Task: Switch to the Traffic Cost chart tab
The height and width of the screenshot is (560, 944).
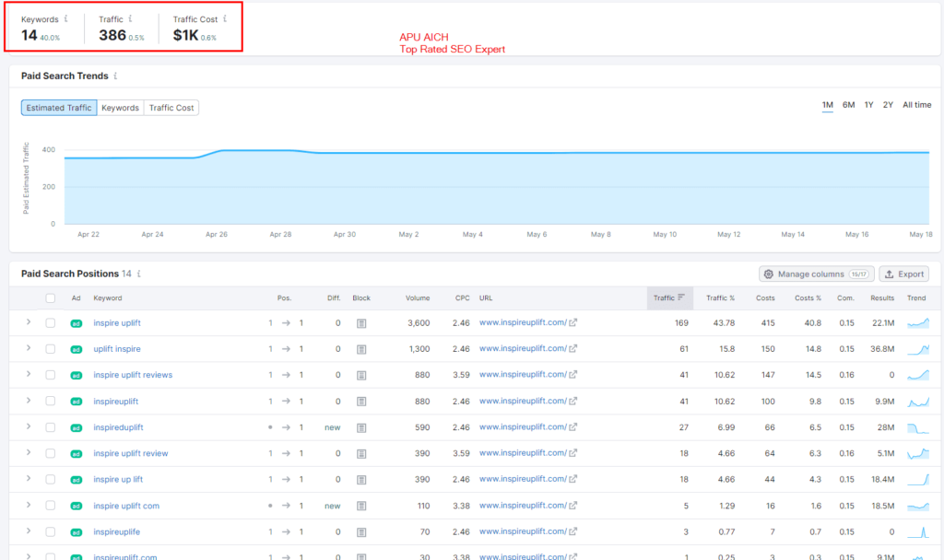Action: (171, 108)
